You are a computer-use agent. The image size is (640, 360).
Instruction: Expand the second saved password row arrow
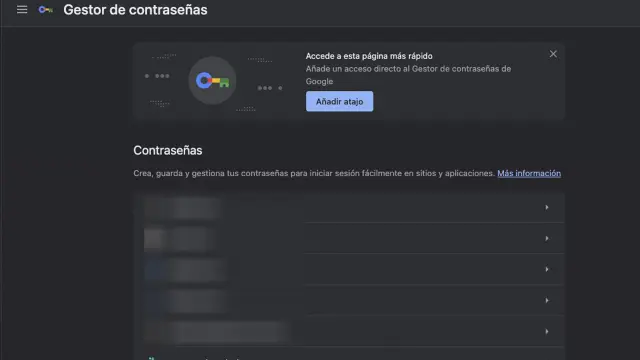[547, 238]
